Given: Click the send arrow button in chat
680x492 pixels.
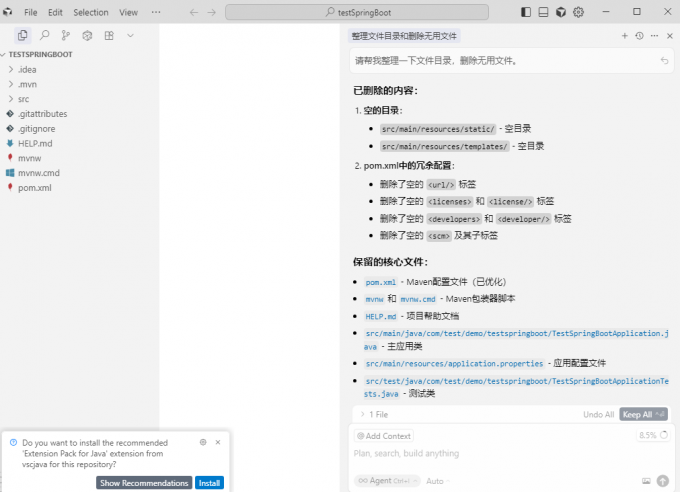Looking at the screenshot, I should coord(664,481).
